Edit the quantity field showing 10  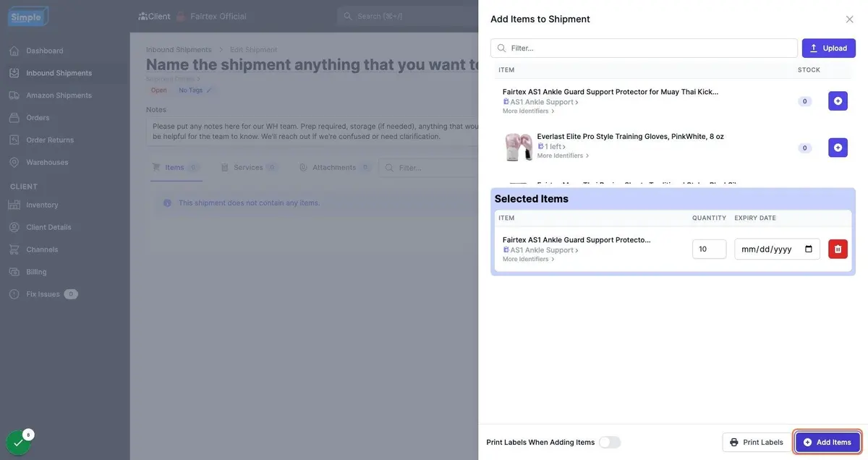click(x=709, y=249)
